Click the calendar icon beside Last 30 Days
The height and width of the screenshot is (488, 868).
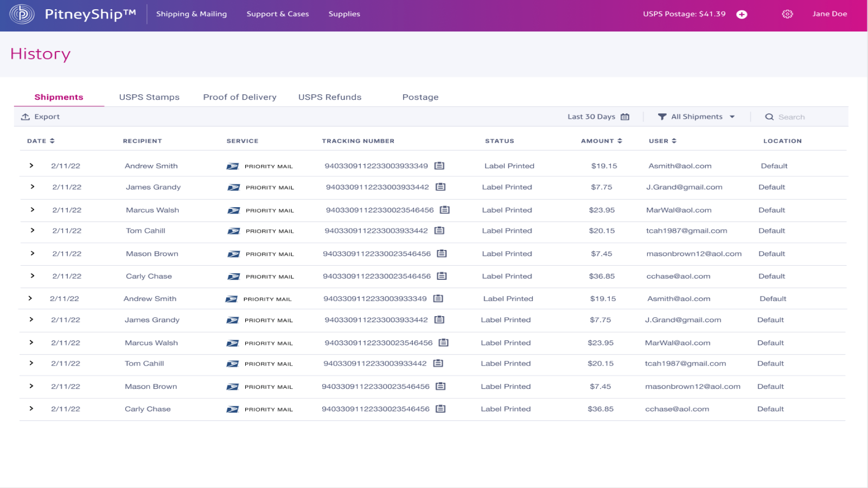pyautogui.click(x=625, y=117)
